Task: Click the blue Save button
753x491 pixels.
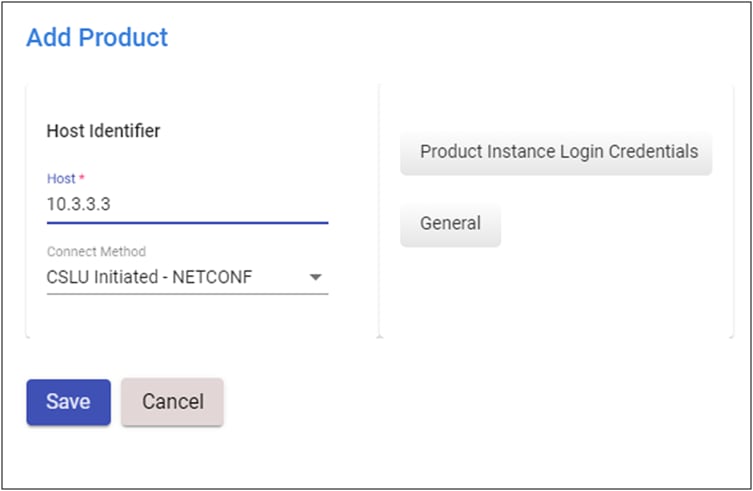Action: click(68, 402)
